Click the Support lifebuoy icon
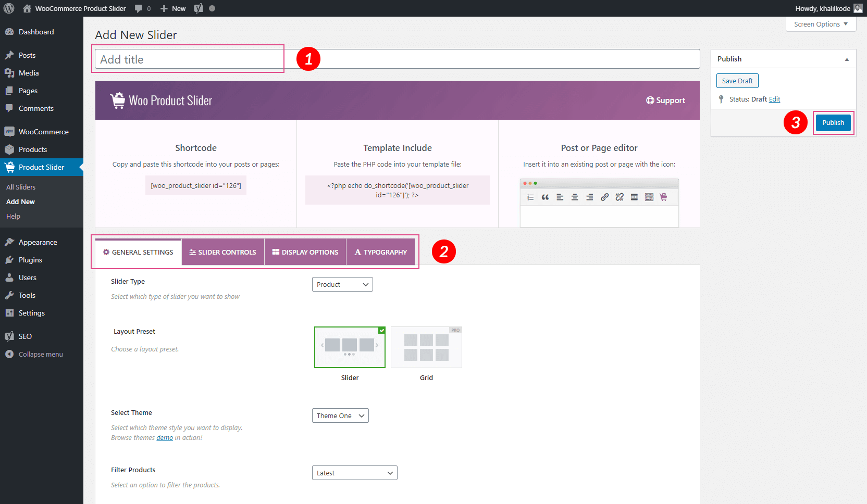 tap(650, 100)
